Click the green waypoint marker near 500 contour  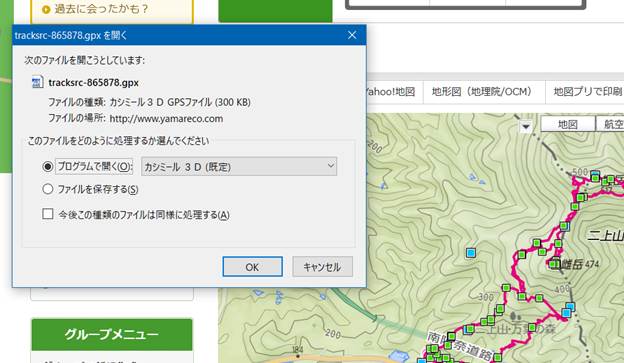[x=595, y=178]
